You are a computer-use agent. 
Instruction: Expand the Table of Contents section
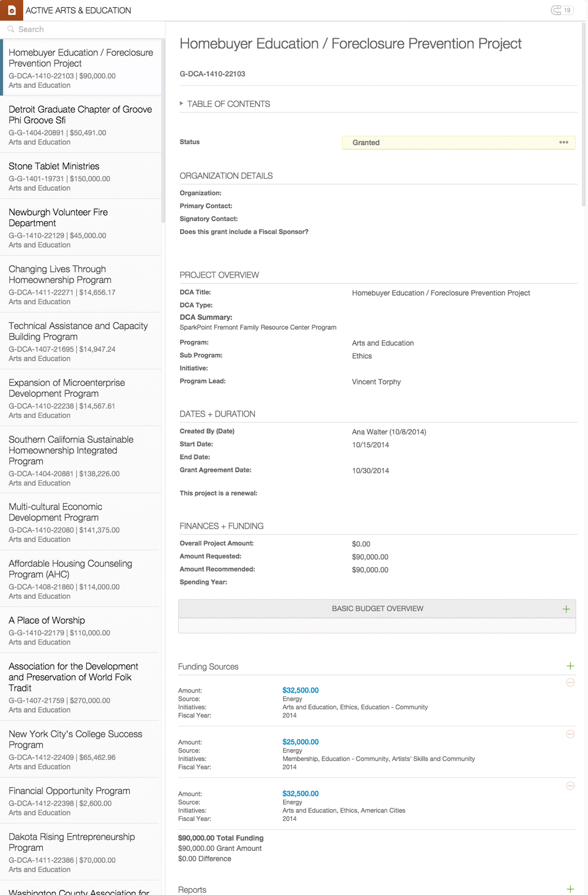tap(182, 103)
